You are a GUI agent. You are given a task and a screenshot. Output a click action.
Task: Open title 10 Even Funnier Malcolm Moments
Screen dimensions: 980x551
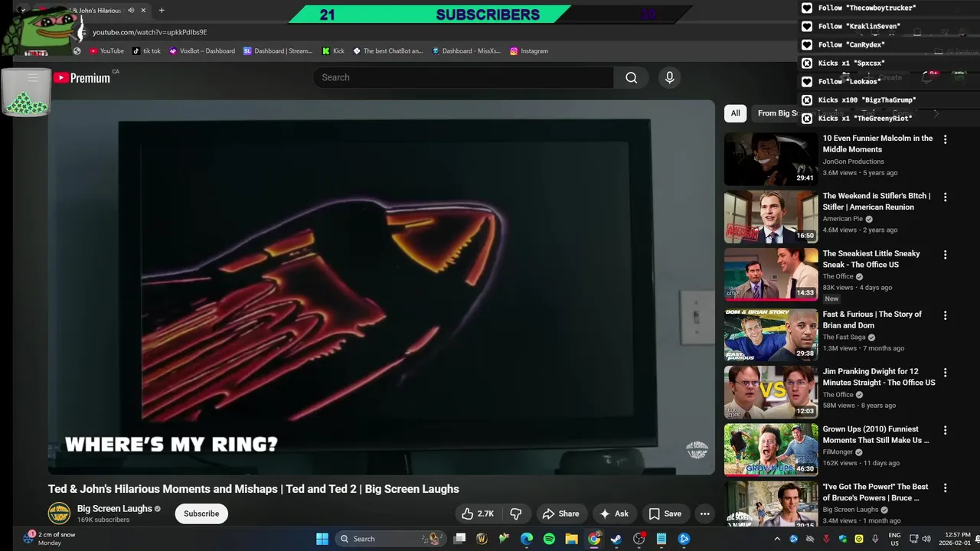877,144
